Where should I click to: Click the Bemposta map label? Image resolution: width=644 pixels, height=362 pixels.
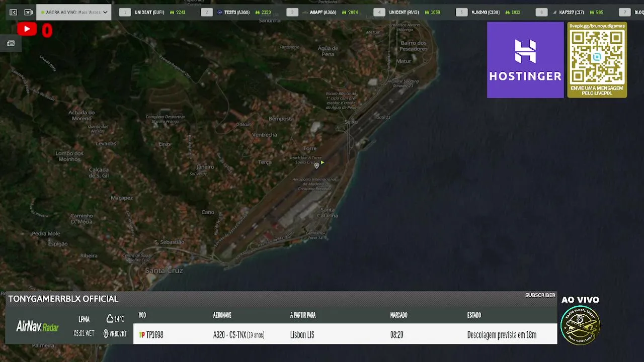(281, 119)
